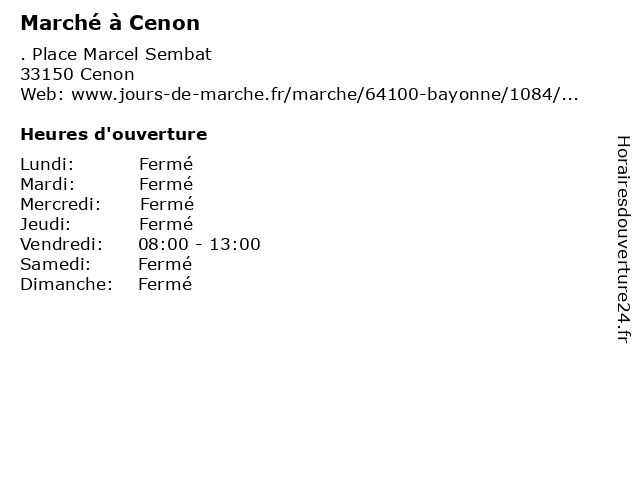Click Fermé next to Lundi
The image size is (640, 480).
pos(166,164)
